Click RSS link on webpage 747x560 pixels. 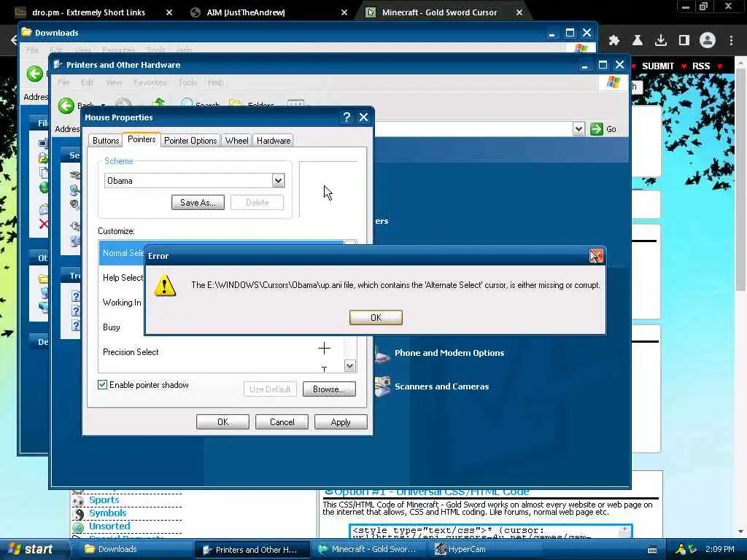click(x=700, y=66)
